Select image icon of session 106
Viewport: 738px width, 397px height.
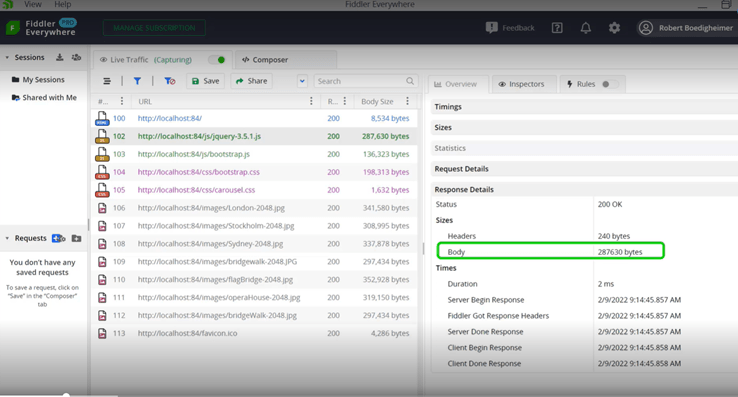(102, 208)
